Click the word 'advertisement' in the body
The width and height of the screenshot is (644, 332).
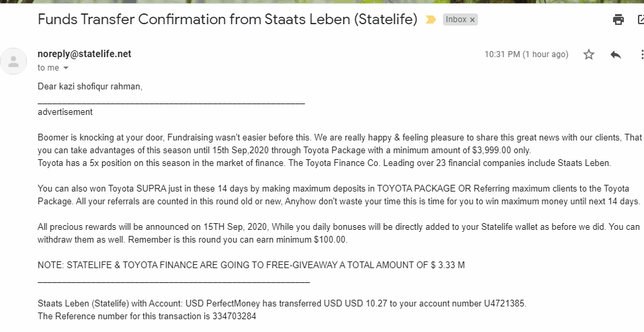[65, 112]
